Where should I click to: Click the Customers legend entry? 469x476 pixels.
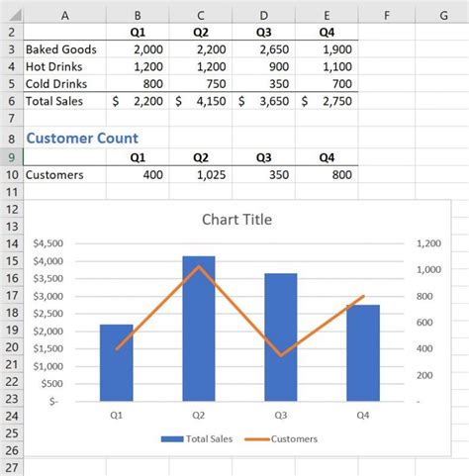pos(281,439)
